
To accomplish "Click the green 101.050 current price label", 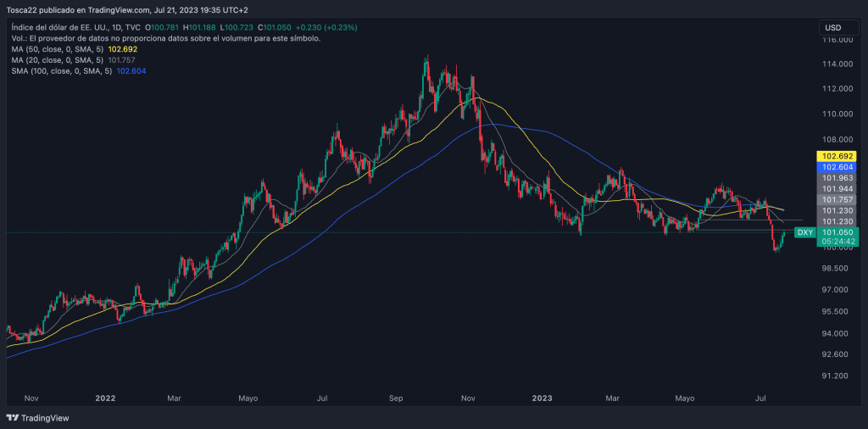I will (836, 231).
